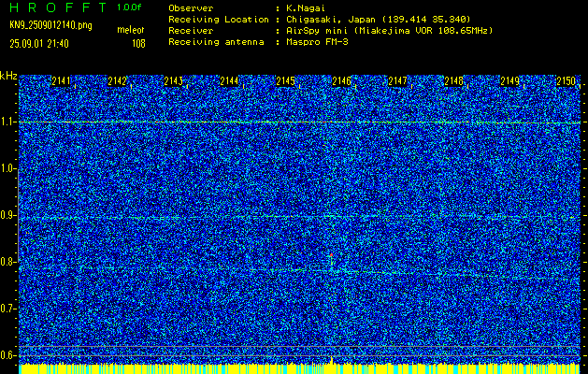The width and height of the screenshot is (588, 374).
Task: Click the 2147 time marker
Action: pos(397,81)
